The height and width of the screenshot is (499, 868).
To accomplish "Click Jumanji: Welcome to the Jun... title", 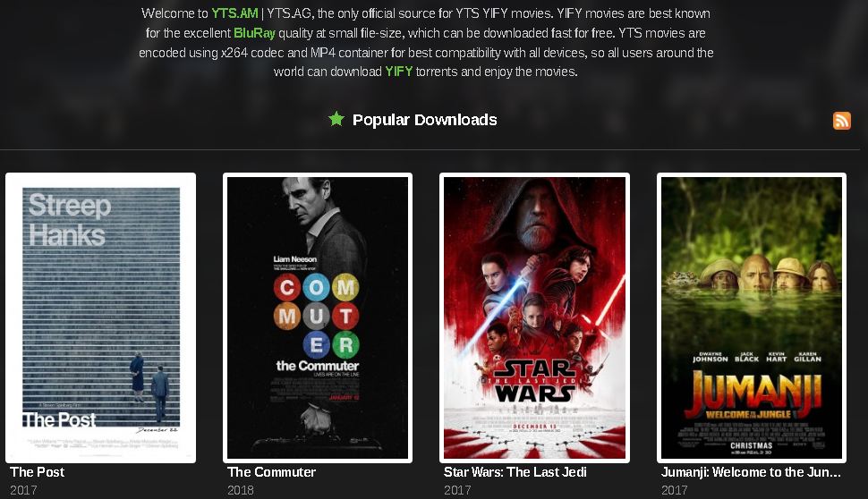I will [751, 472].
